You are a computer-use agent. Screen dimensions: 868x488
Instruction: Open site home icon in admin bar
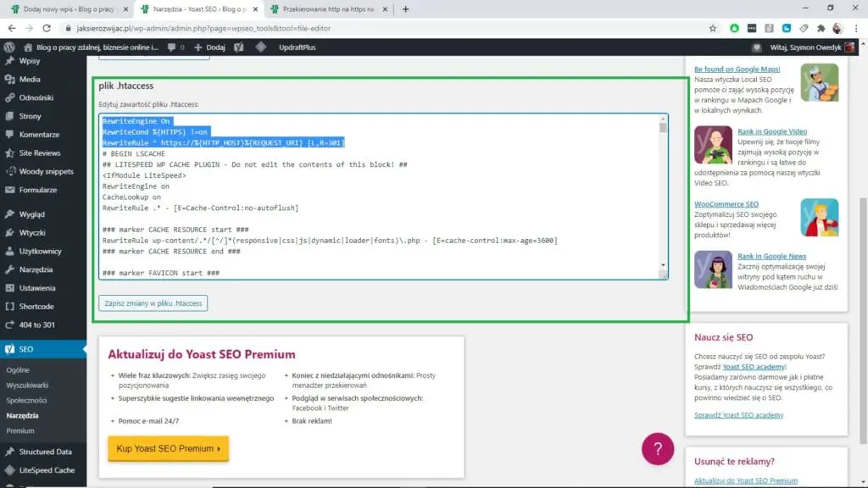click(x=28, y=47)
